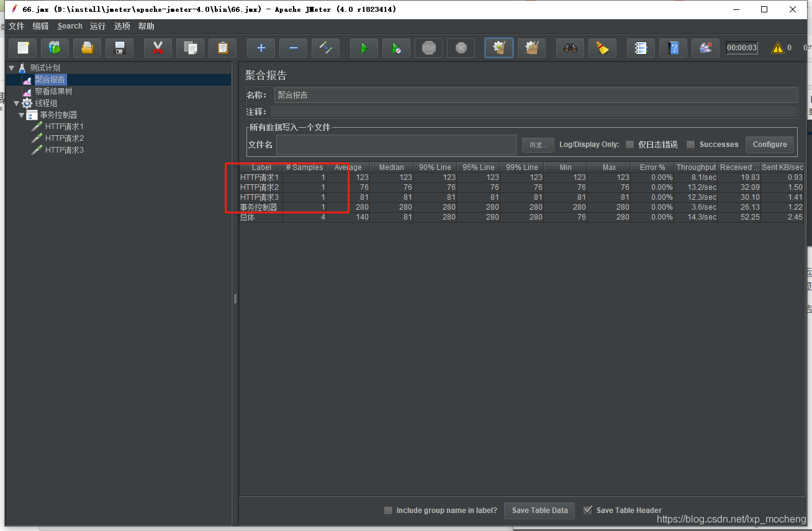The width and height of the screenshot is (812, 531).
Task: Open search with binoculars icon
Action: pyautogui.click(x=571, y=48)
